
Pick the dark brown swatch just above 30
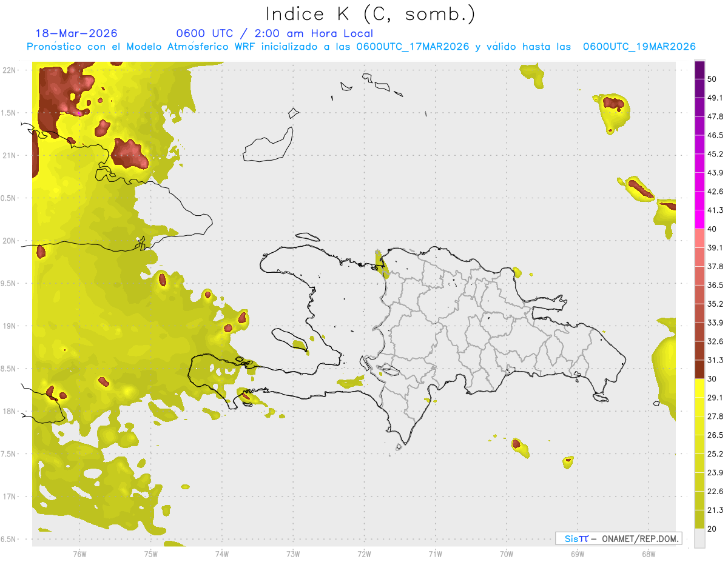[x=699, y=369]
